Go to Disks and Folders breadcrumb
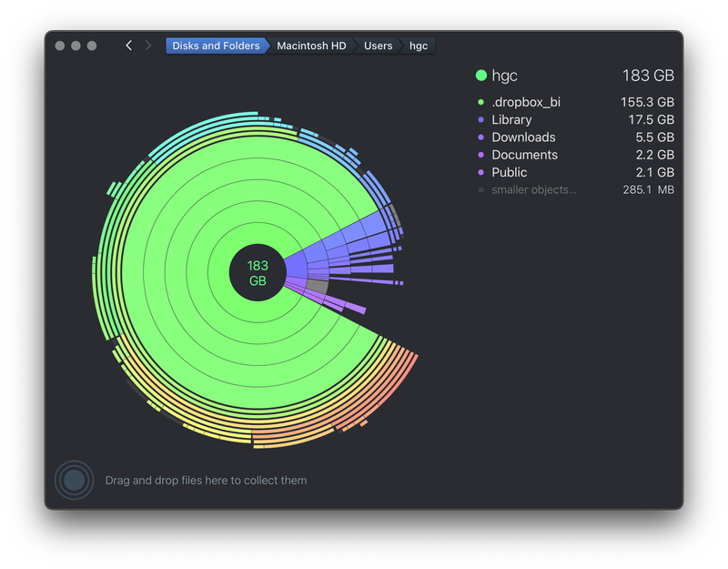The image size is (728, 569). coord(216,46)
